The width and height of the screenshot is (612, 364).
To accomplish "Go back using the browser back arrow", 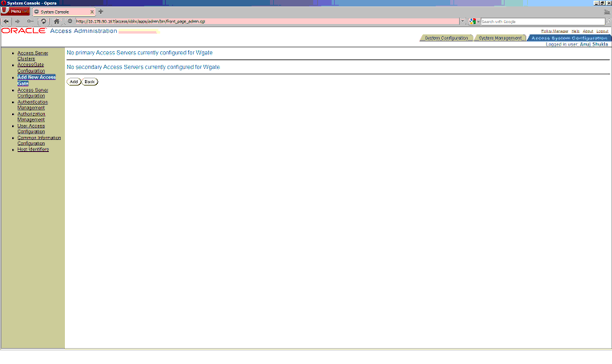I will point(6,22).
